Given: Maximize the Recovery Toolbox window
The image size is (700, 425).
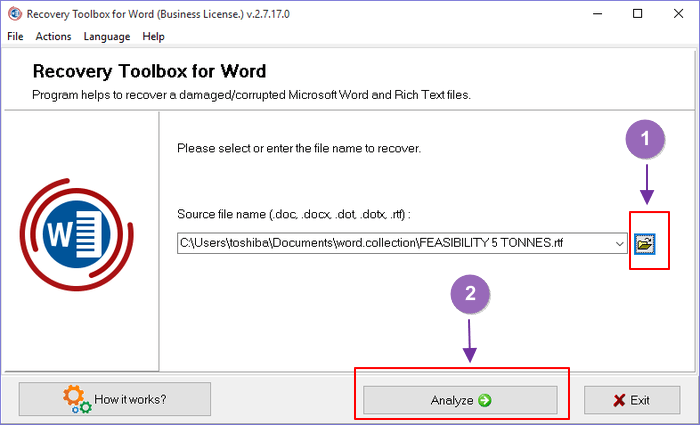Looking at the screenshot, I should point(638,14).
